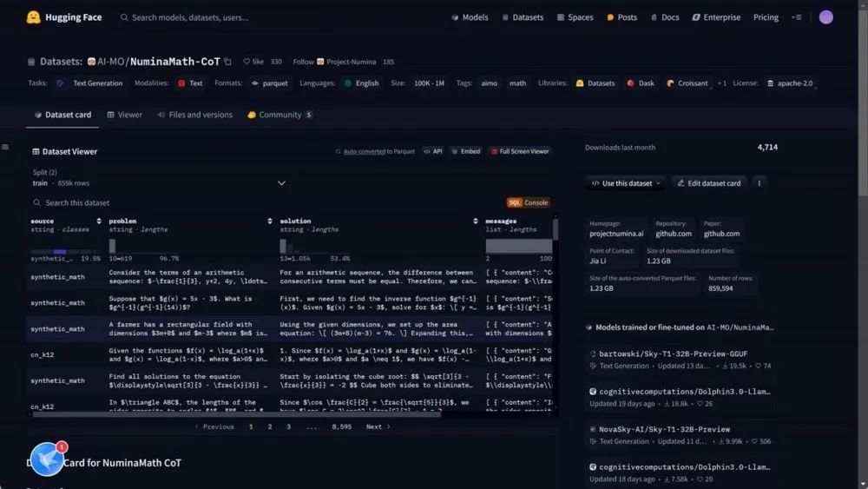Open the Paper github.com link
This screenshot has width=868, height=489.
pyautogui.click(x=721, y=234)
